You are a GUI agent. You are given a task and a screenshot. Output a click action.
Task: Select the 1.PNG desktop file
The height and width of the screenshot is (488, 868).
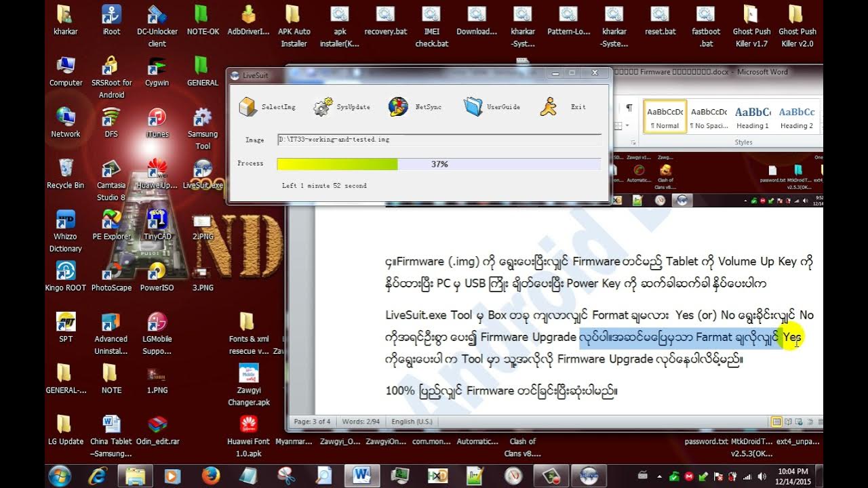coord(157,379)
